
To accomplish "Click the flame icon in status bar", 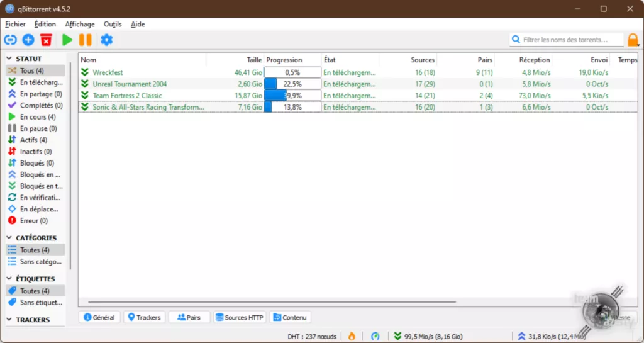I will (x=352, y=336).
